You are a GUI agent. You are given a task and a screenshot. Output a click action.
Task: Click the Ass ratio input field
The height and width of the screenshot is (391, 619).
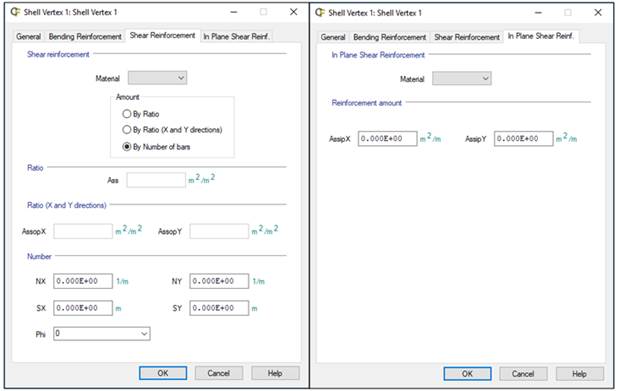tap(156, 180)
